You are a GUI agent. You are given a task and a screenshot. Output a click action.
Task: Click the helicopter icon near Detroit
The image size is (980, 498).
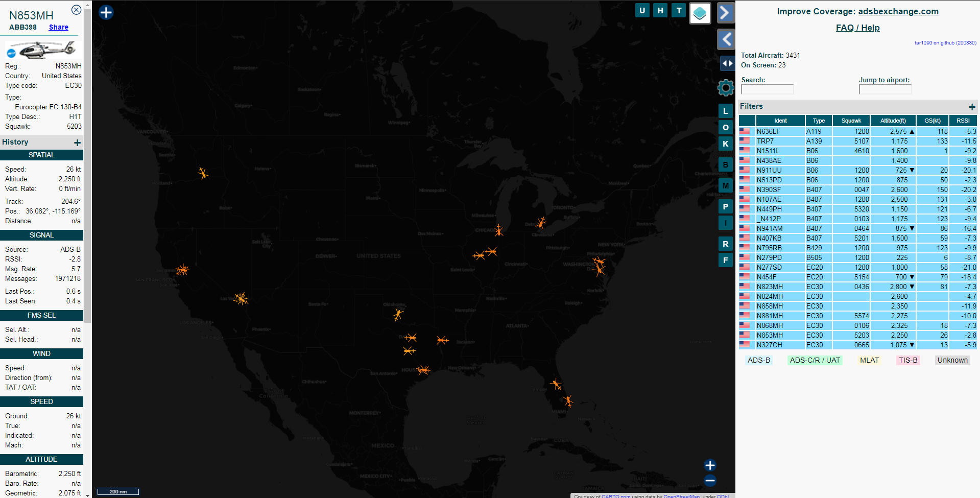[x=541, y=223]
